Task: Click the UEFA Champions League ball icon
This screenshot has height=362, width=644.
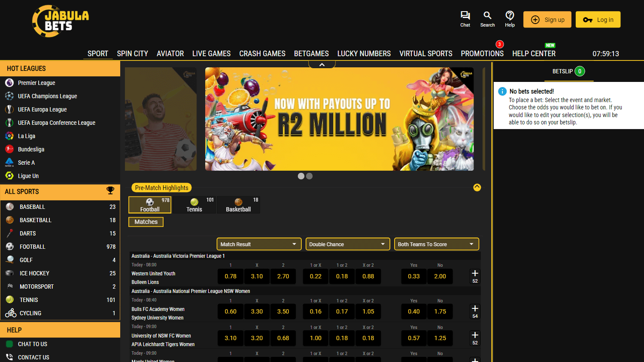Action: (9, 96)
